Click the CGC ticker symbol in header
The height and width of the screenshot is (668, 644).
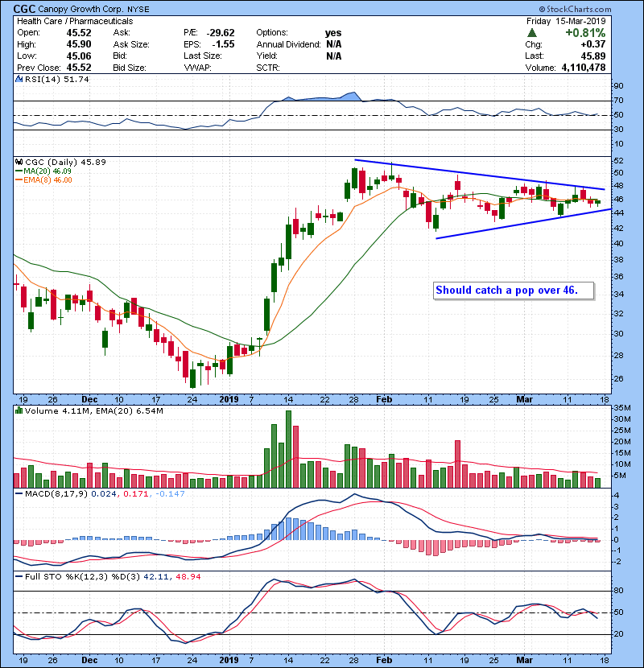click(24, 9)
